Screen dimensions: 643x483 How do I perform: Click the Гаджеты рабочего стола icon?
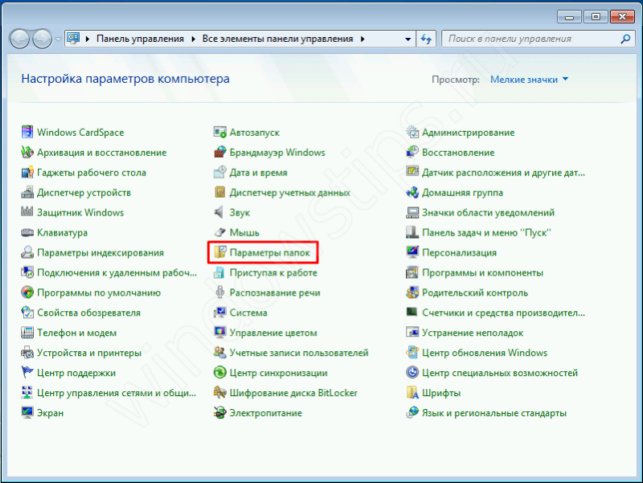click(x=27, y=172)
